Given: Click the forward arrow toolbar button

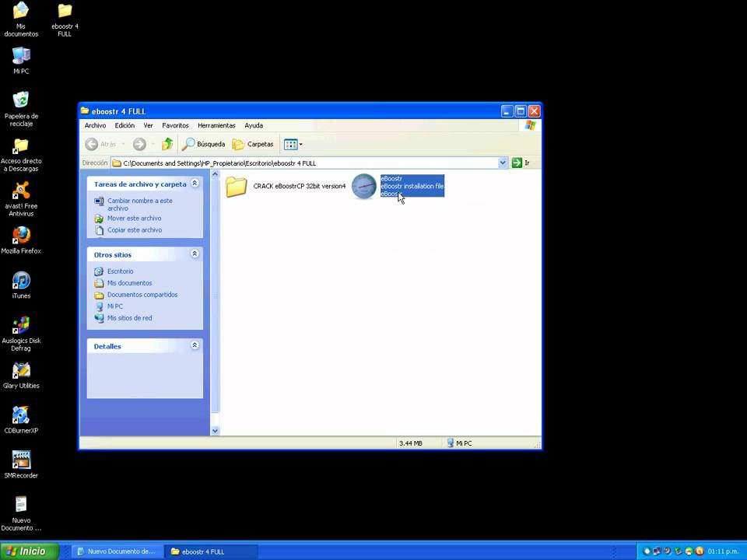Looking at the screenshot, I should point(139,144).
